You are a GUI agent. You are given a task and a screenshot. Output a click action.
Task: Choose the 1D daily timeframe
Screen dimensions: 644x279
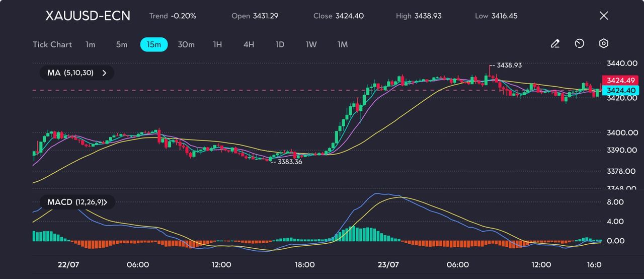coord(280,44)
